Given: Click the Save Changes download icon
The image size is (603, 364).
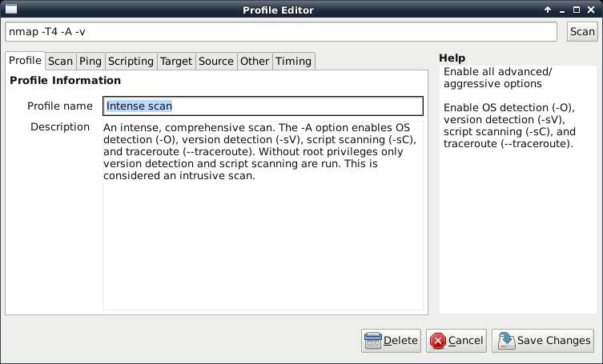Looking at the screenshot, I should (x=506, y=341).
